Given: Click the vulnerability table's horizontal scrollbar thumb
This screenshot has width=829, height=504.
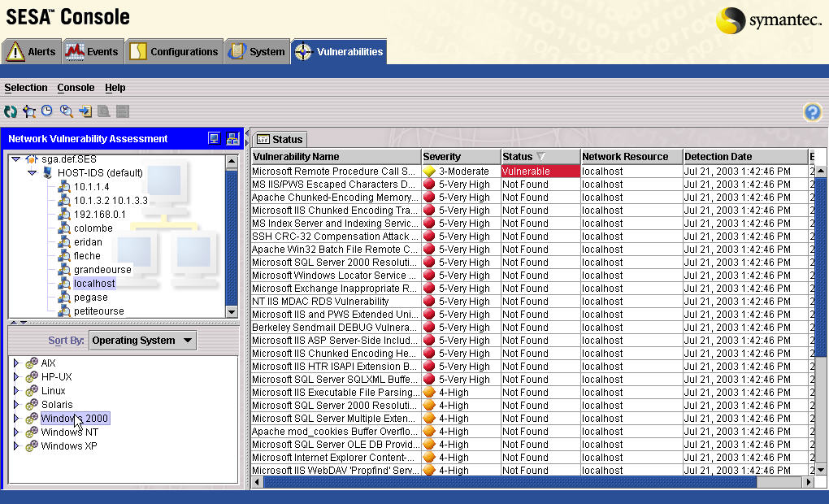Looking at the screenshot, I should click(x=510, y=482).
